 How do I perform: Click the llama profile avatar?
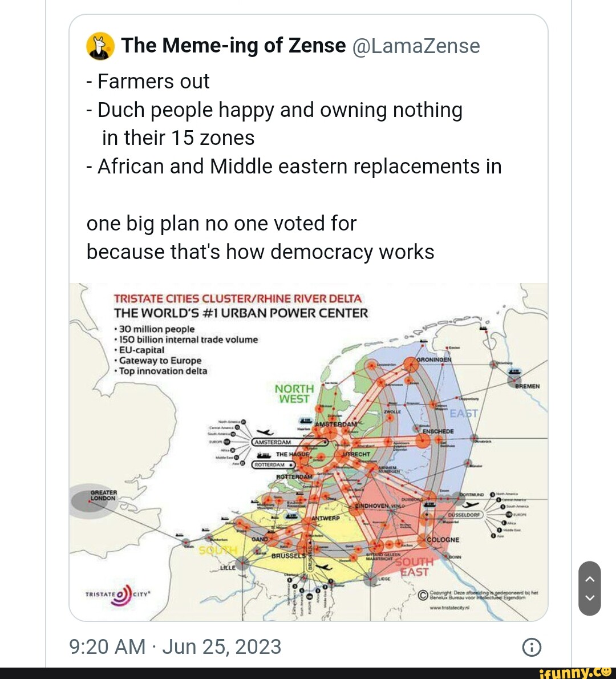[x=100, y=46]
